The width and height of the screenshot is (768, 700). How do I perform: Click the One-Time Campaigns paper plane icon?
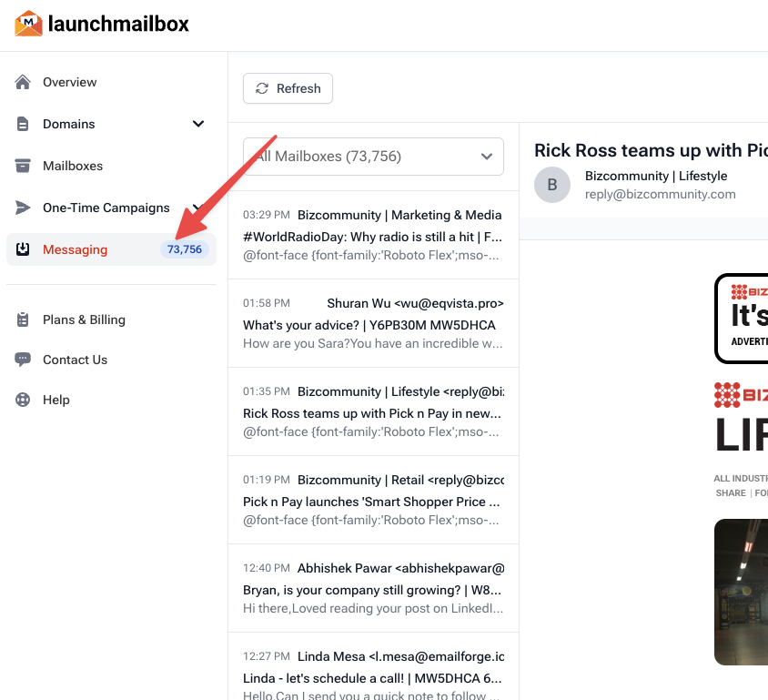point(23,208)
